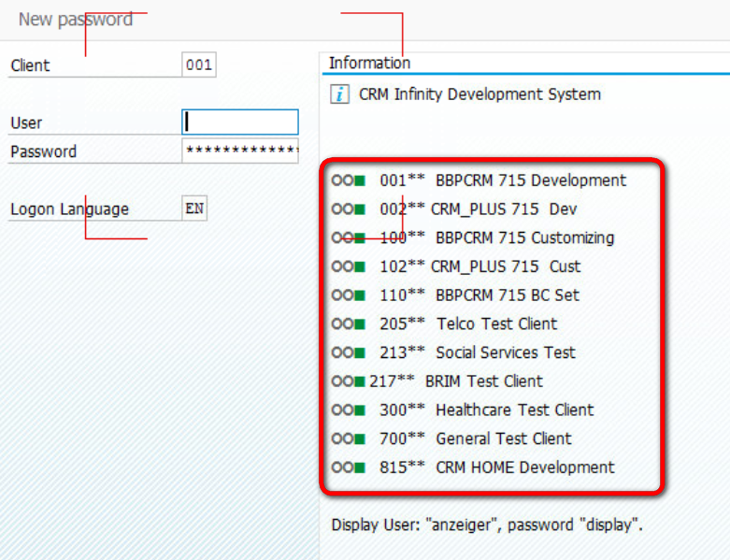Click traffic light icon for 300 Healthcare Test Client
Screen dimensions: 730x560
pyautogui.click(x=349, y=410)
